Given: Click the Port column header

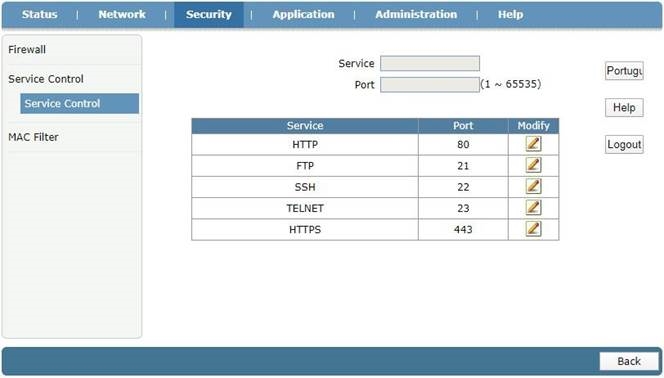Looking at the screenshot, I should [x=463, y=126].
